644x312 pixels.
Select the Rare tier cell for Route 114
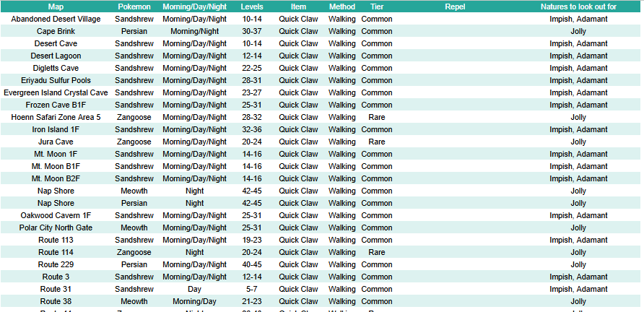point(376,252)
